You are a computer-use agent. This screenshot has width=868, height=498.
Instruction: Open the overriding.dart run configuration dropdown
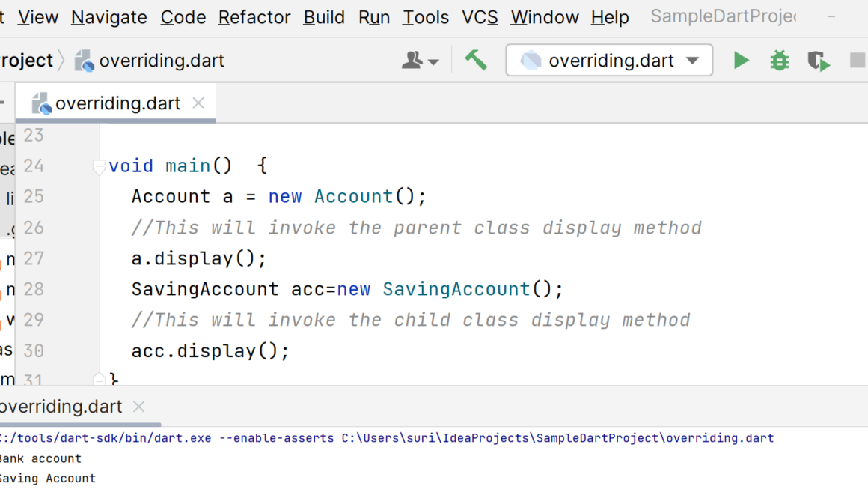(609, 61)
